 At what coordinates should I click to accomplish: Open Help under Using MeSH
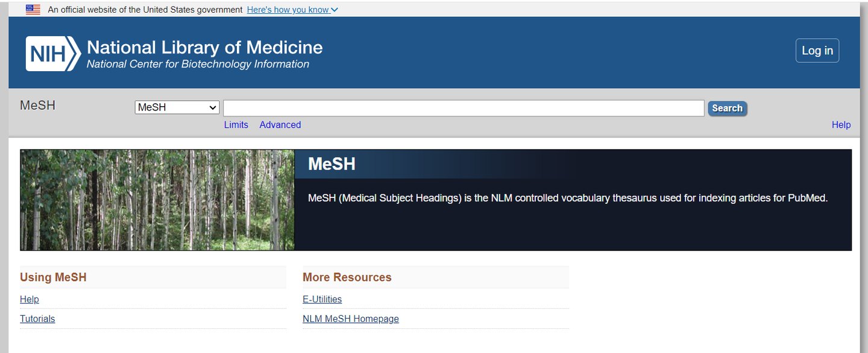click(x=29, y=299)
